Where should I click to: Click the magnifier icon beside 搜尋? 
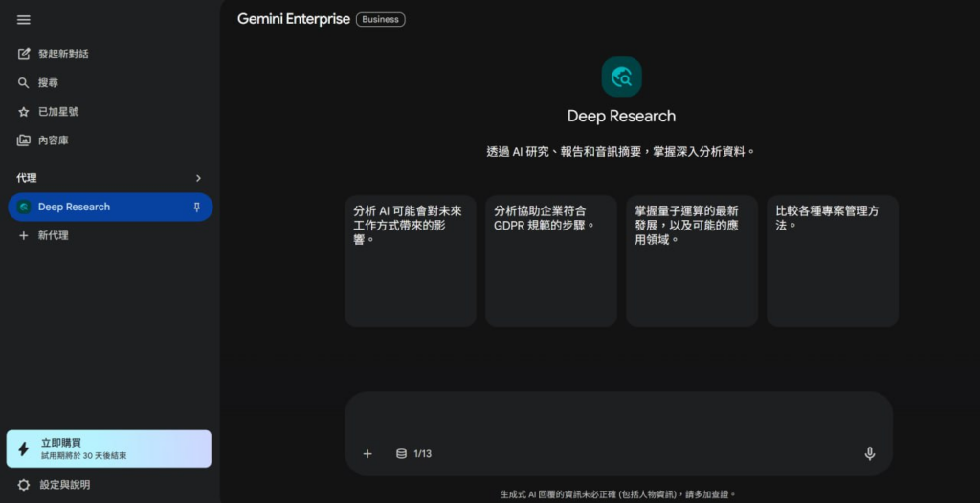(x=24, y=82)
